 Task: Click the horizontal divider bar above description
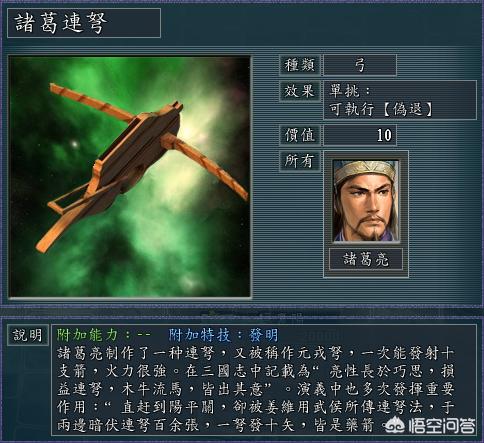click(x=242, y=312)
